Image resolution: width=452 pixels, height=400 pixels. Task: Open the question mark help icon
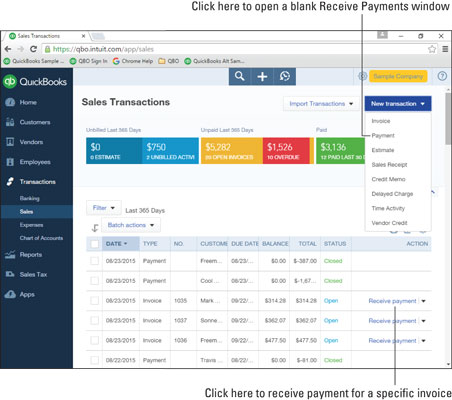(442, 76)
